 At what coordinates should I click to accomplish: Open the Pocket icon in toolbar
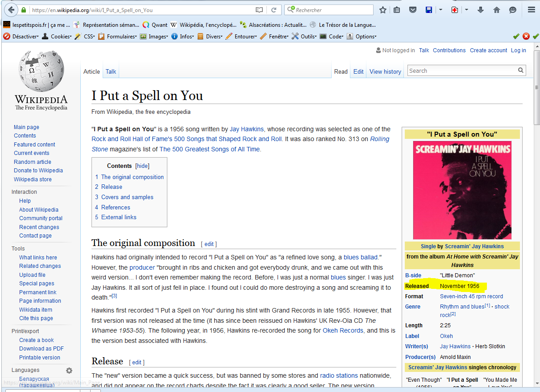(413, 10)
